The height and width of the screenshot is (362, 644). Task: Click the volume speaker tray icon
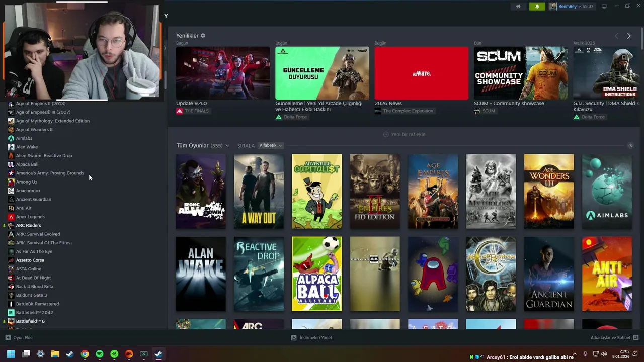tap(604, 354)
